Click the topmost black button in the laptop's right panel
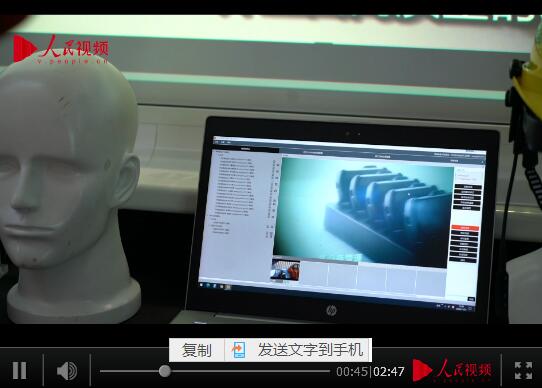 pyautogui.click(x=468, y=187)
